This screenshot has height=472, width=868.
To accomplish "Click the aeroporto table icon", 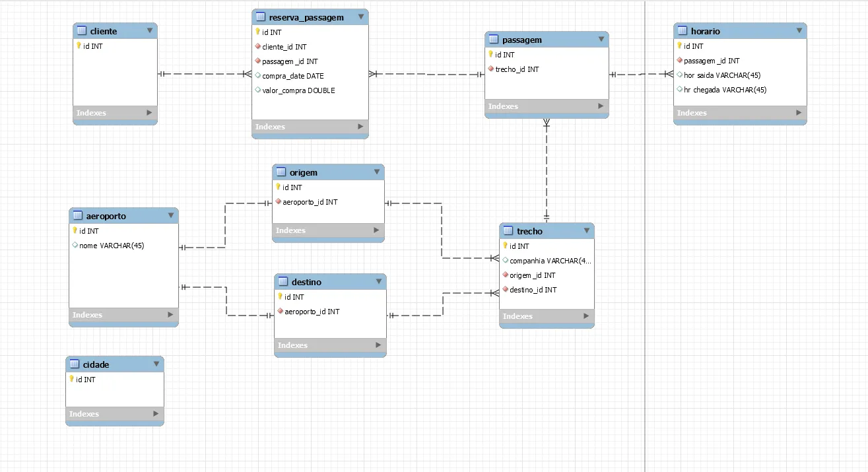I will click(x=78, y=216).
